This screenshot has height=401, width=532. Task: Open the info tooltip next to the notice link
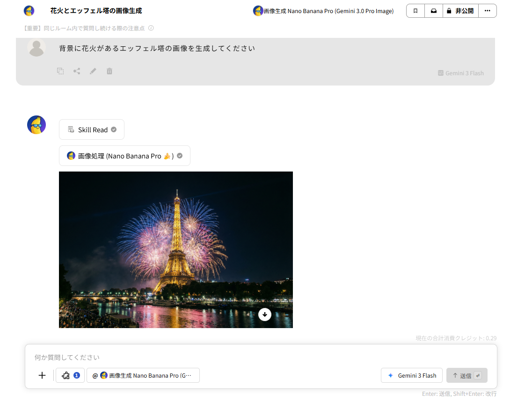coord(150,29)
